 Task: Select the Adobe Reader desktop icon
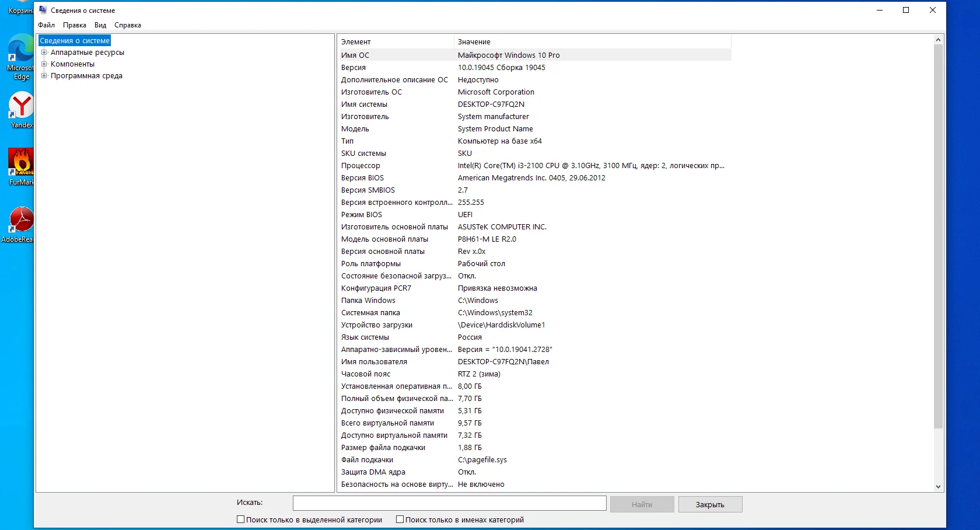17,225
